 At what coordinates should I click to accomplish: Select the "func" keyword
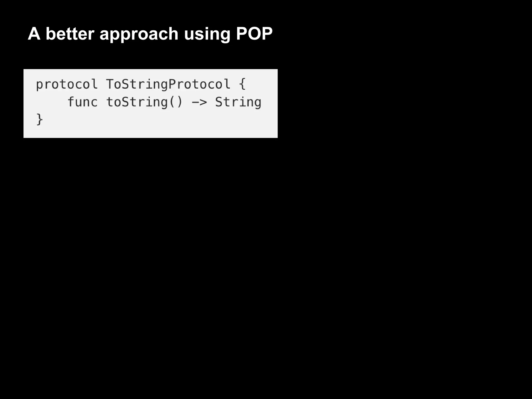tap(82, 102)
